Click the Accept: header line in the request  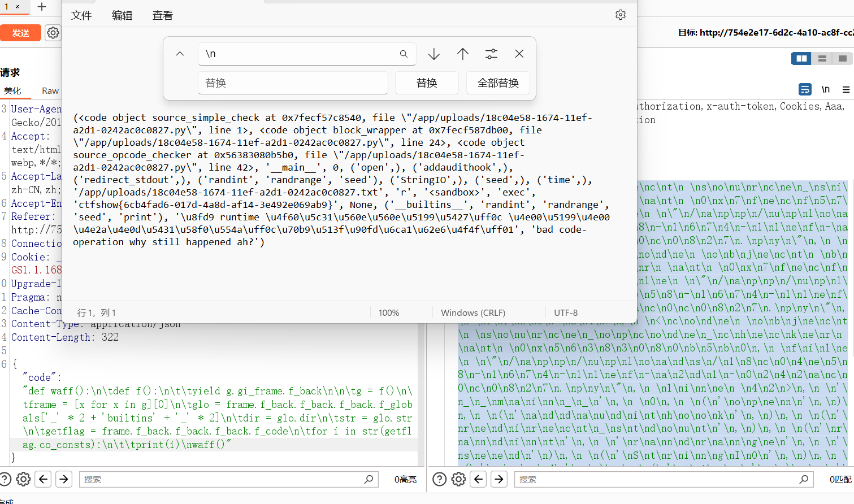[x=31, y=136]
